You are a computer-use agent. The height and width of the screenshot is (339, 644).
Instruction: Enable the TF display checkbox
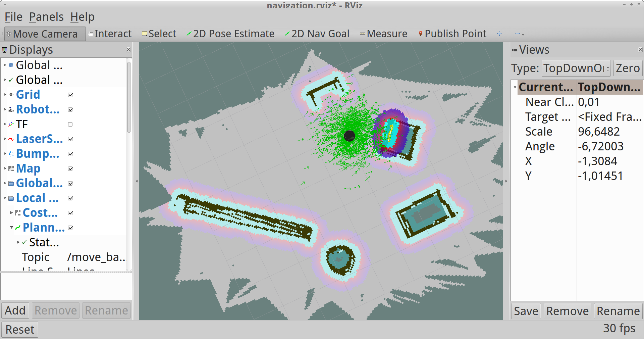[70, 125]
